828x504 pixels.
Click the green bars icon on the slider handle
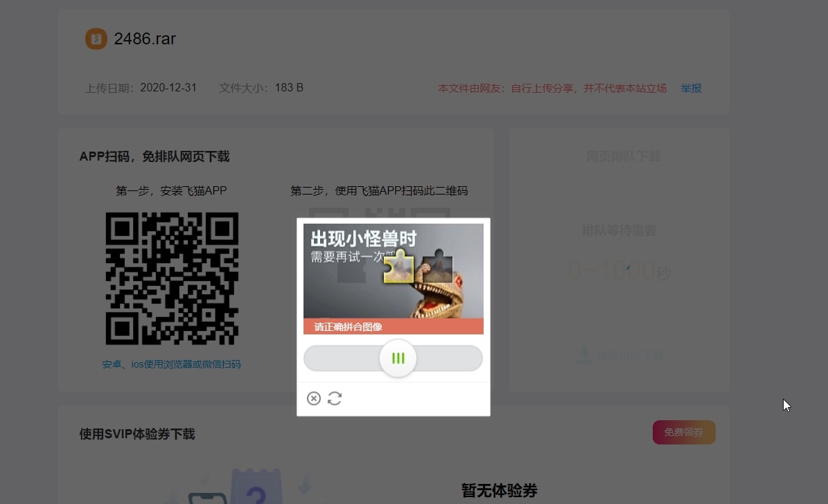tap(397, 358)
